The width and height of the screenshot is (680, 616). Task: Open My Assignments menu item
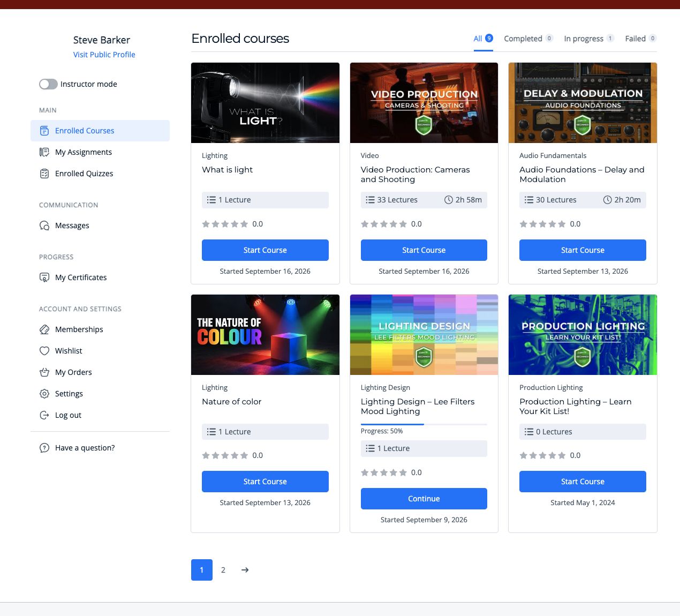click(x=100, y=152)
